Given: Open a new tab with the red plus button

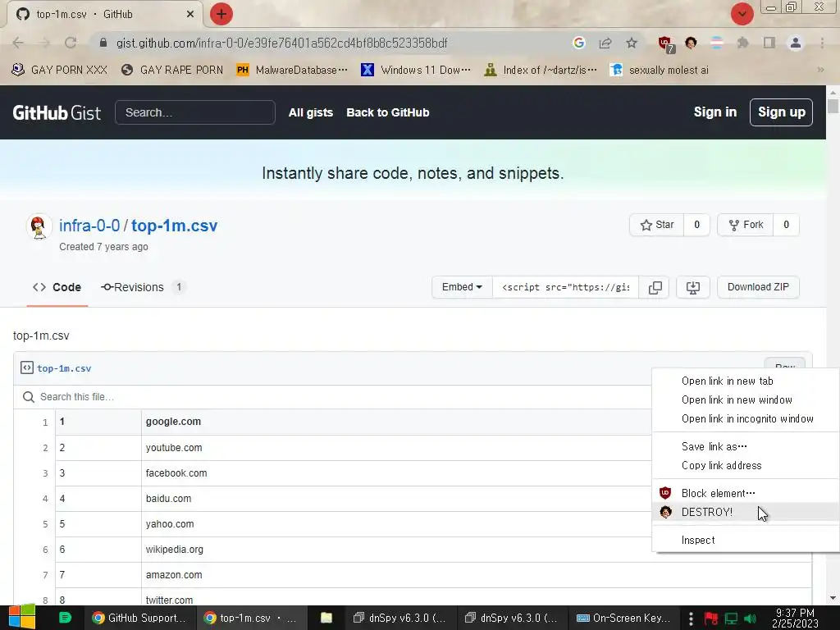Looking at the screenshot, I should coord(221,14).
